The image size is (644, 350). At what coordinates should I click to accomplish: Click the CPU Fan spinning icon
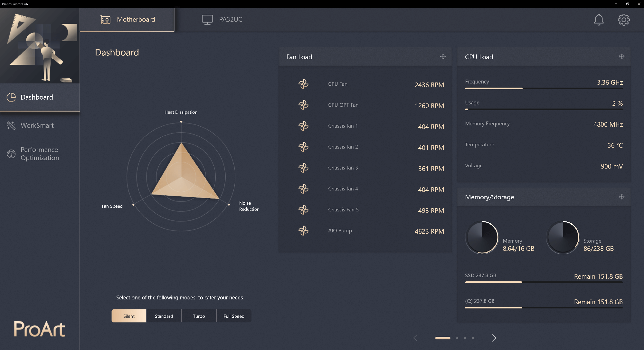tap(302, 84)
